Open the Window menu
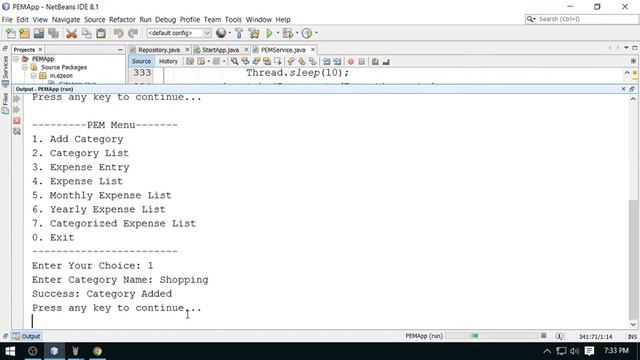Screen dimensions: 640x360 click(258, 20)
